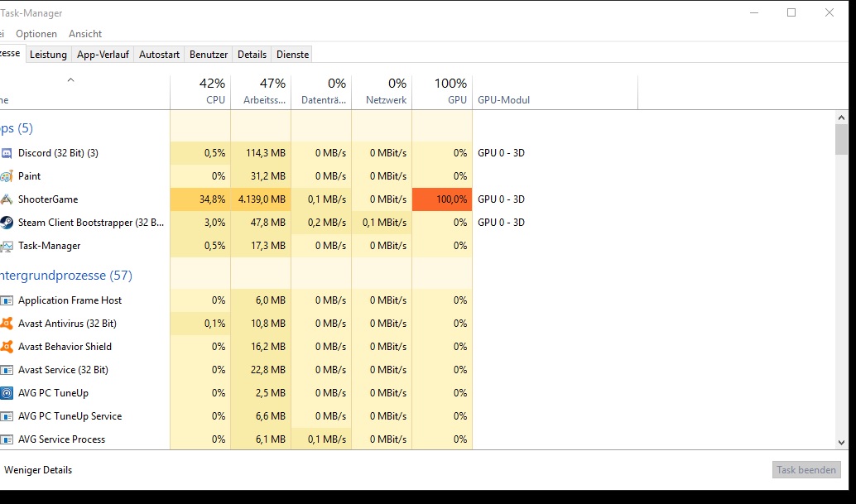Click the AVG PC TuneUp round icon
Image resolution: width=856 pixels, height=504 pixels.
(x=7, y=393)
